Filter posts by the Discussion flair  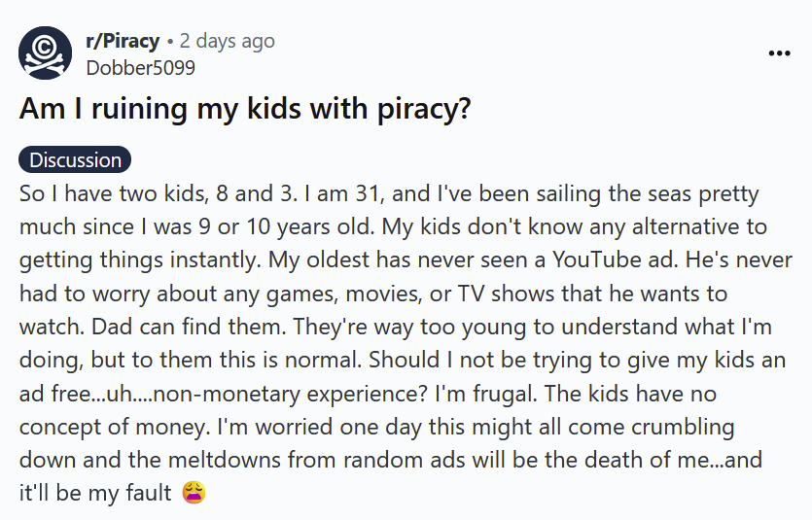[x=75, y=159]
